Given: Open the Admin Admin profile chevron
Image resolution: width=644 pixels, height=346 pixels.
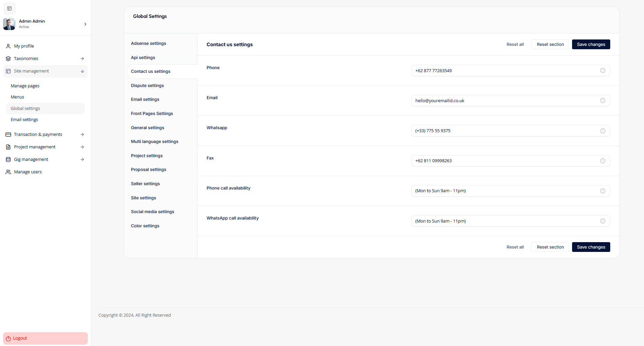Looking at the screenshot, I should point(85,24).
